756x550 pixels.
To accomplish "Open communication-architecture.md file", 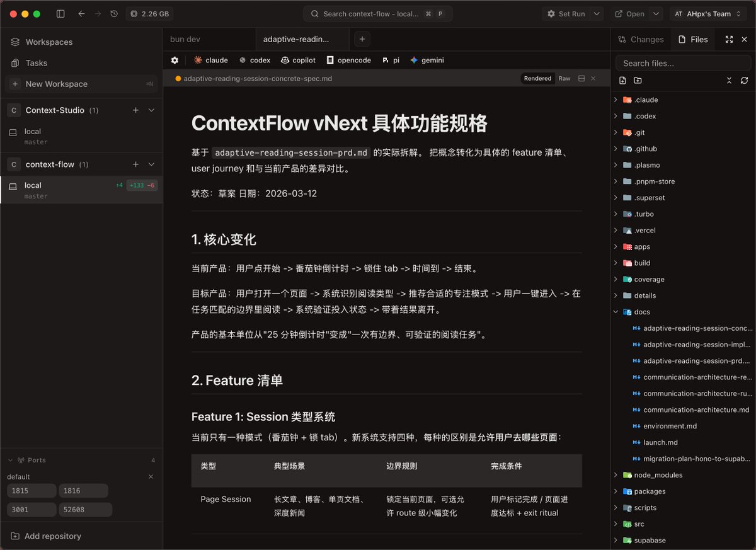I will click(691, 410).
